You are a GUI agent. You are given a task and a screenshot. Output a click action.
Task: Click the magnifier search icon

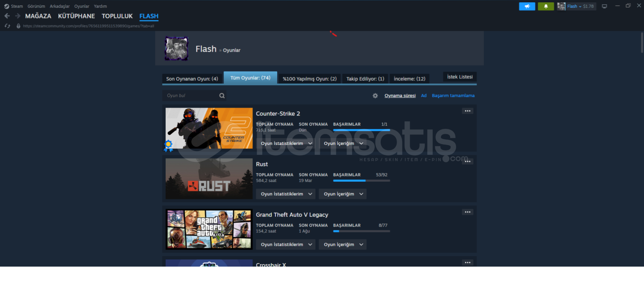coord(222,96)
